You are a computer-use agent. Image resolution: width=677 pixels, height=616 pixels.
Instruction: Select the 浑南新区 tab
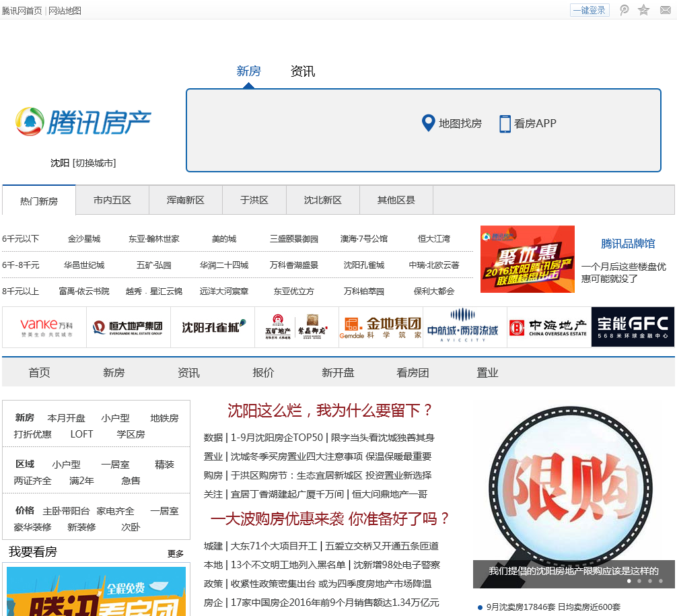186,200
